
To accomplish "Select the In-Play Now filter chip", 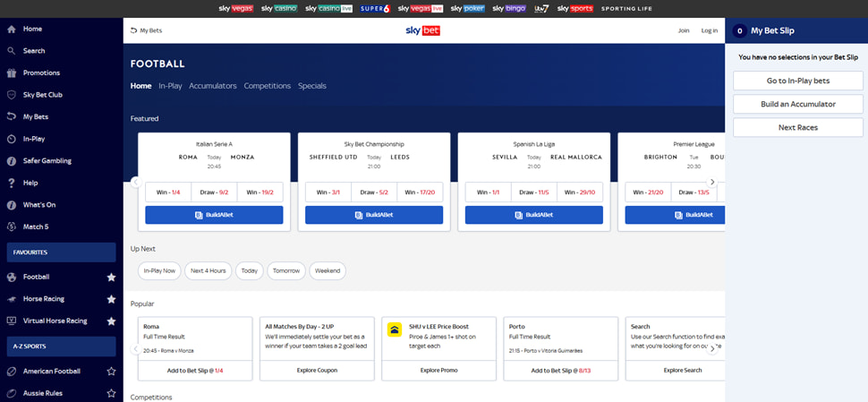I will (x=159, y=270).
